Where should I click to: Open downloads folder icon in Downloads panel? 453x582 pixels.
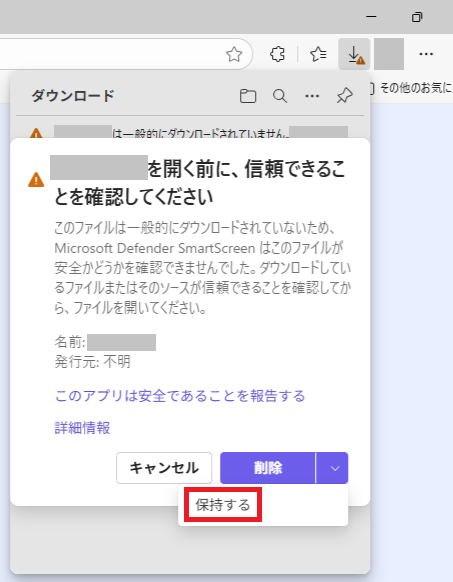tap(248, 96)
